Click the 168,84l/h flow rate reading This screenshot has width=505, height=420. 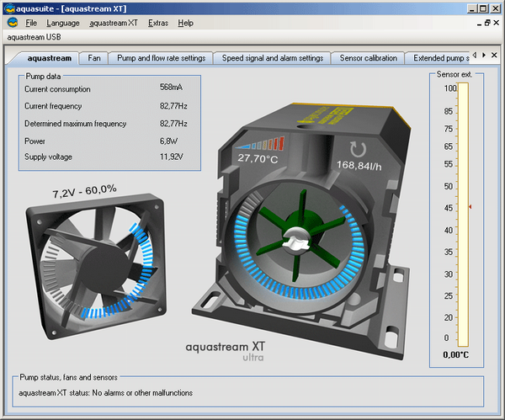coord(359,166)
